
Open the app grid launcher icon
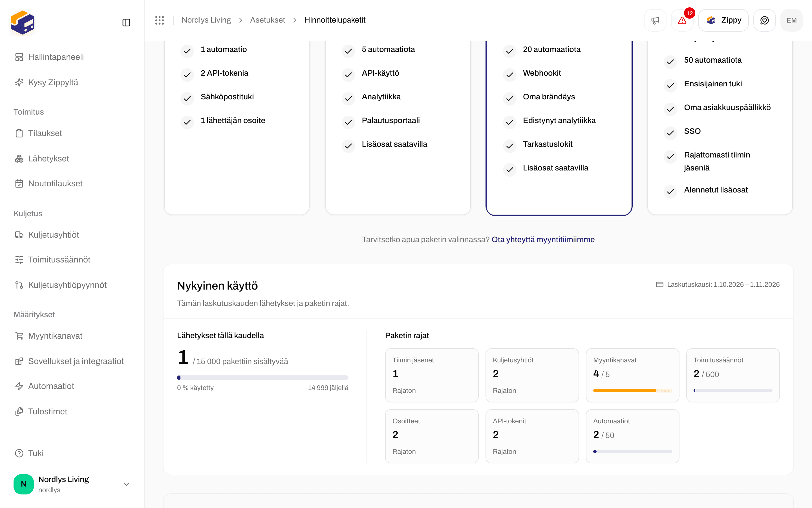tap(160, 20)
